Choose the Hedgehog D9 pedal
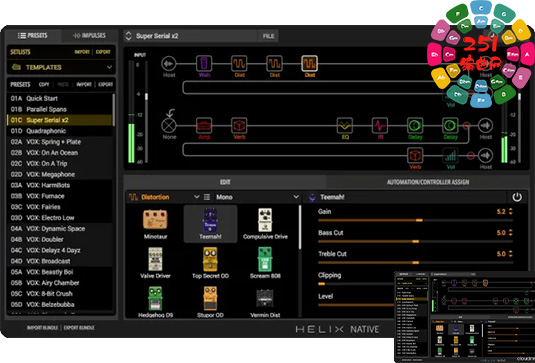This screenshot has height=363, width=535. [x=155, y=302]
